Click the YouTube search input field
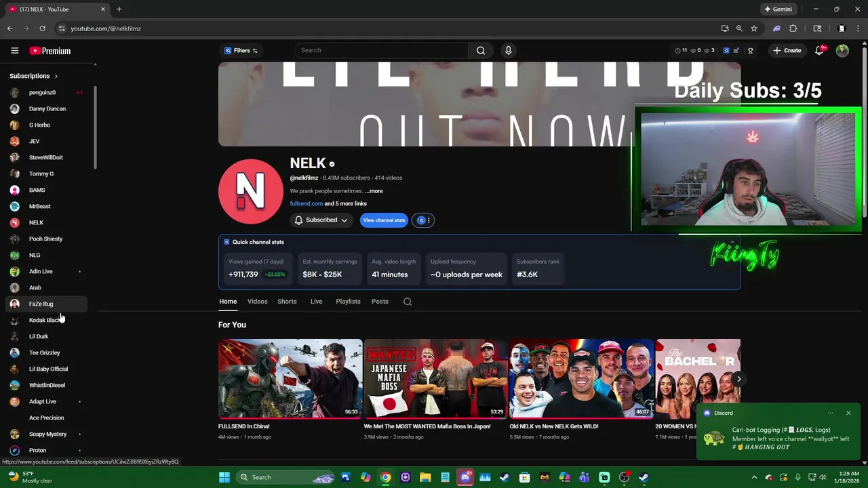Screen dimensions: 868x488 tap(382, 50)
